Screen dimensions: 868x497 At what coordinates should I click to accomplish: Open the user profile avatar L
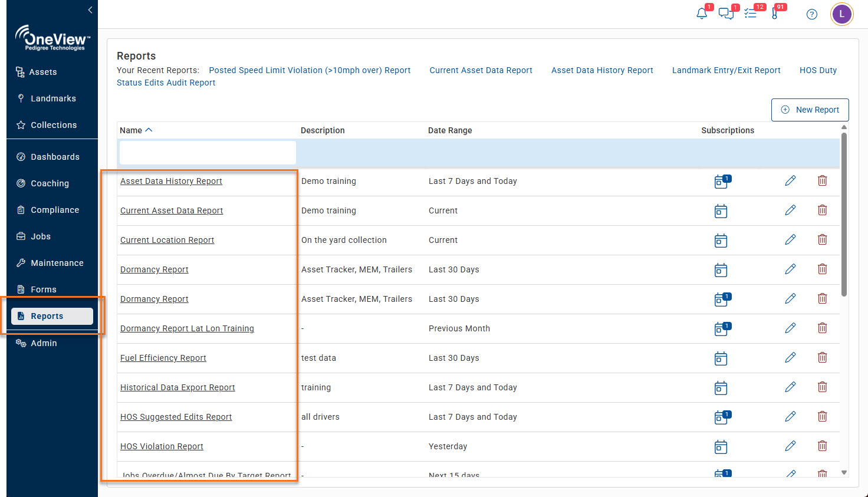tap(841, 14)
